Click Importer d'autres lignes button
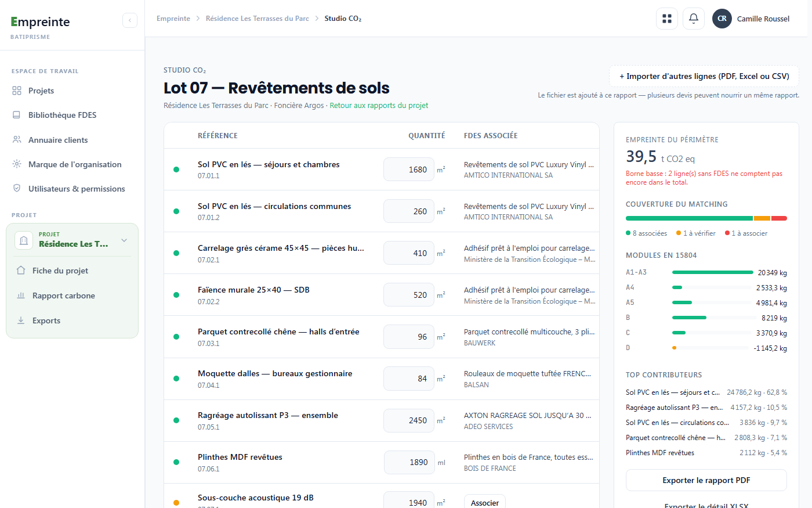Screen dimensions: 812x508 pos(704,76)
